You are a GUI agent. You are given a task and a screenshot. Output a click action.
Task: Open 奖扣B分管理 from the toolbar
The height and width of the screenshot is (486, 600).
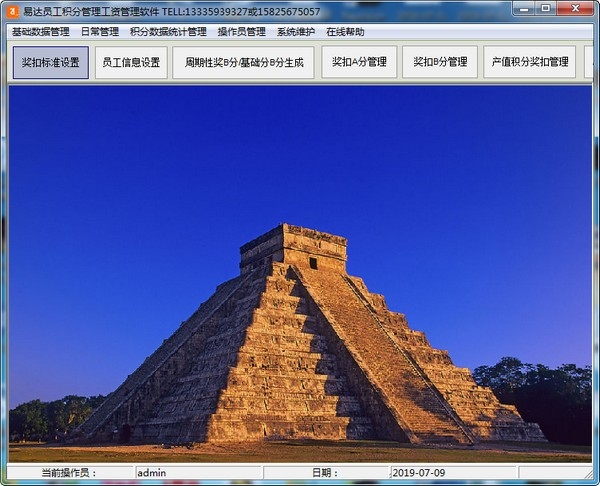click(x=440, y=62)
